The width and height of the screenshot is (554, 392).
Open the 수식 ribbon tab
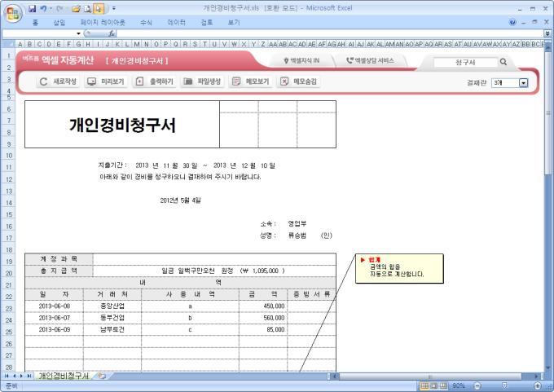[x=146, y=23]
